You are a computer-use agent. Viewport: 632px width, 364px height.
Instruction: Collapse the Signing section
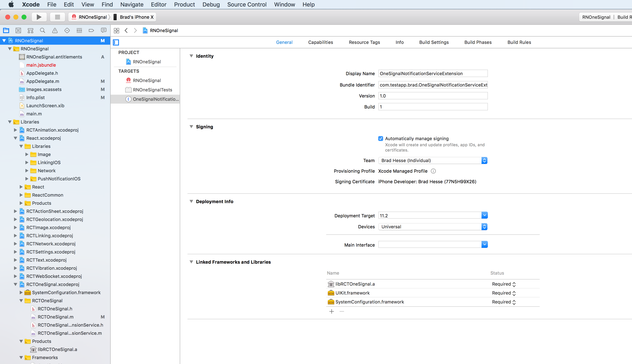coord(191,127)
